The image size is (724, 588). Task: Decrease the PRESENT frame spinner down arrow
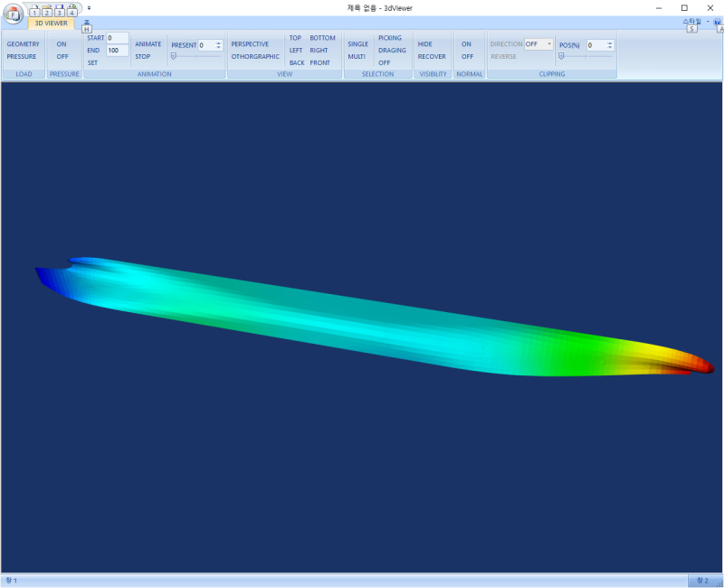218,48
